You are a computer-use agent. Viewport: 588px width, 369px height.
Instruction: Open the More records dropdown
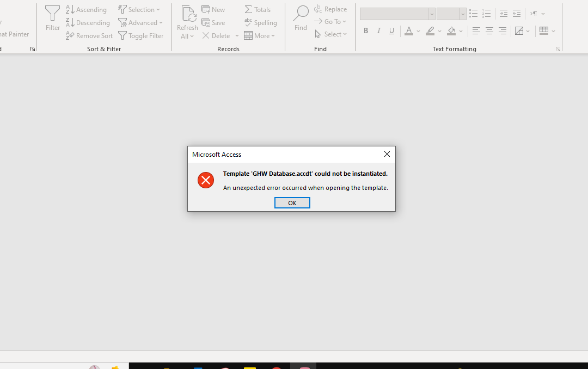pos(260,35)
